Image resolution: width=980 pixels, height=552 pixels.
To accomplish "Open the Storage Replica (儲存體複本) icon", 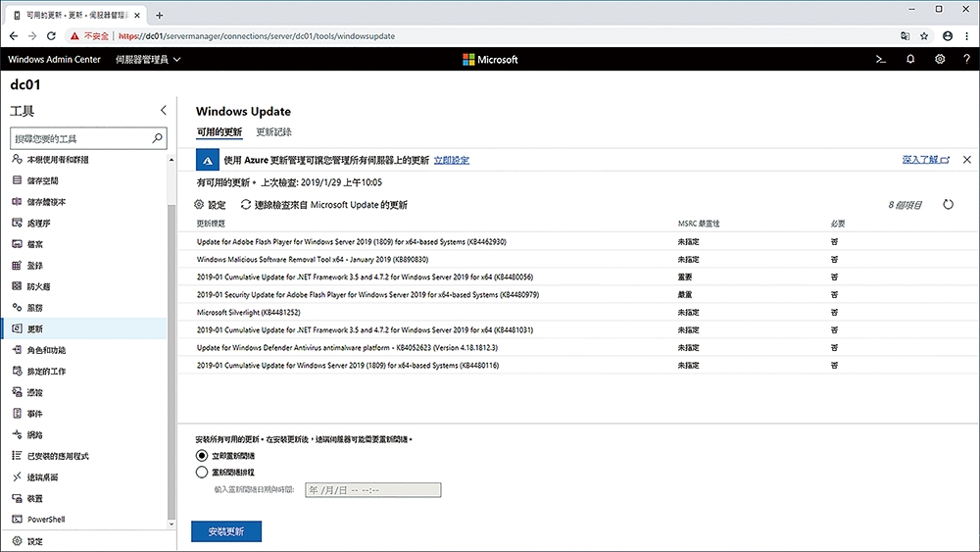I will pos(17,202).
